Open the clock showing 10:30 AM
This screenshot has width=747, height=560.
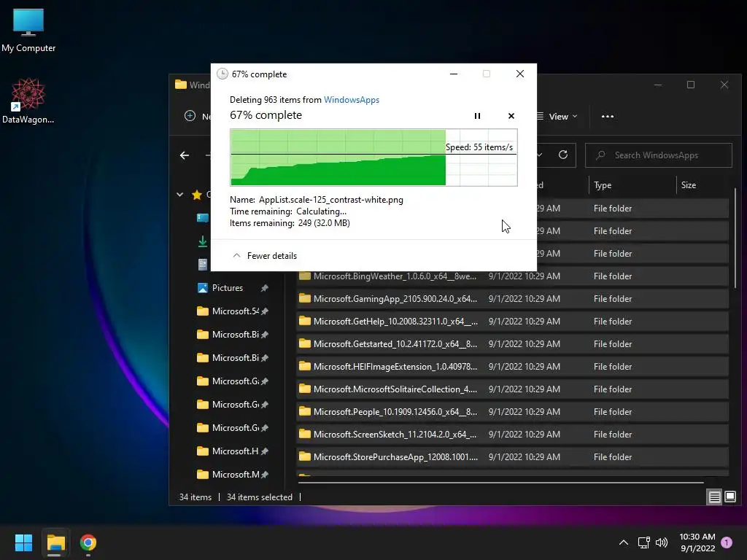[697, 542]
